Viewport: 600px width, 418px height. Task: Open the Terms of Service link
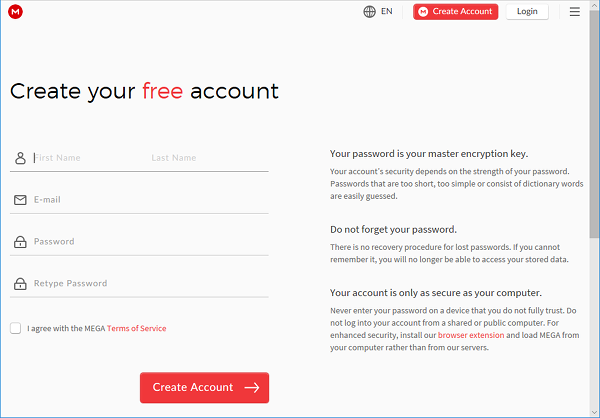[136, 328]
